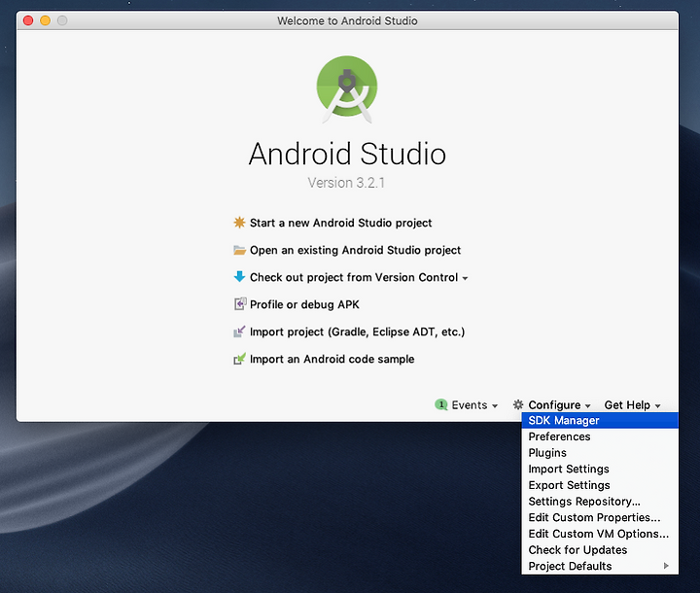Viewport: 700px width, 593px height.
Task: Minimize window with the yellow button
Action: (45, 20)
